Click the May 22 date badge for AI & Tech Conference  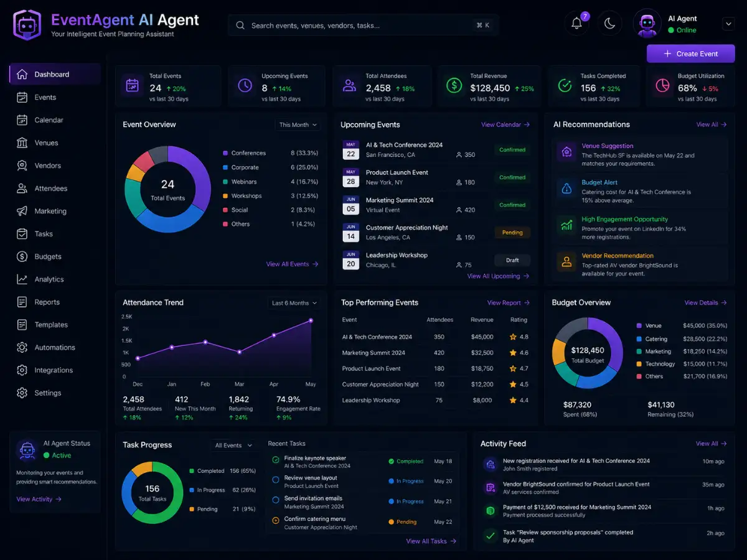point(351,150)
